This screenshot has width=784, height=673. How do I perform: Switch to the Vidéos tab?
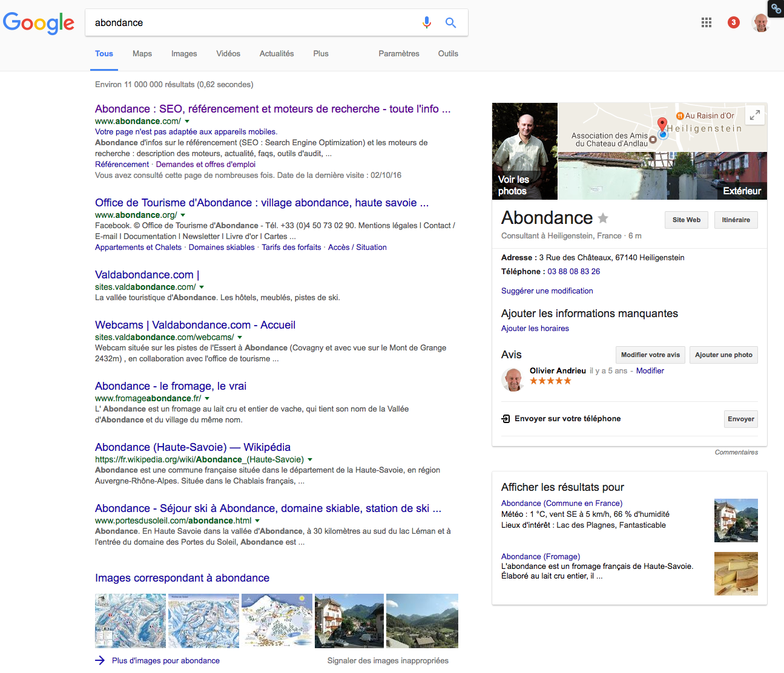click(228, 53)
